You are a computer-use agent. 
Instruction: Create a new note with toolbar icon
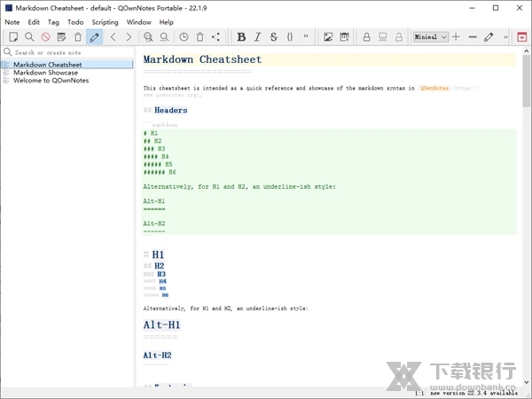13,37
